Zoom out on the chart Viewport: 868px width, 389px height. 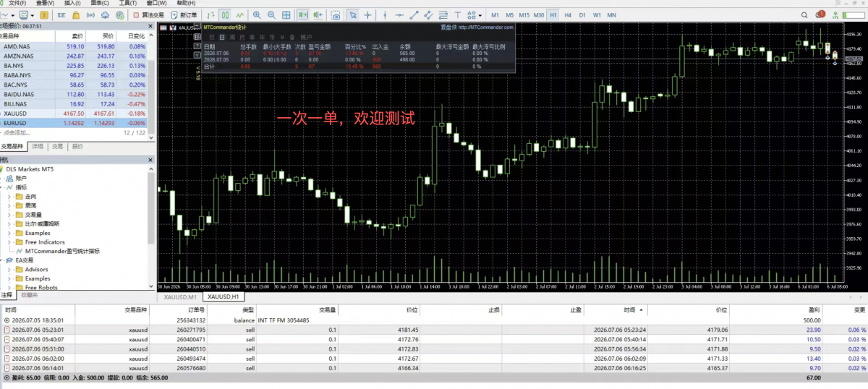click(x=271, y=14)
